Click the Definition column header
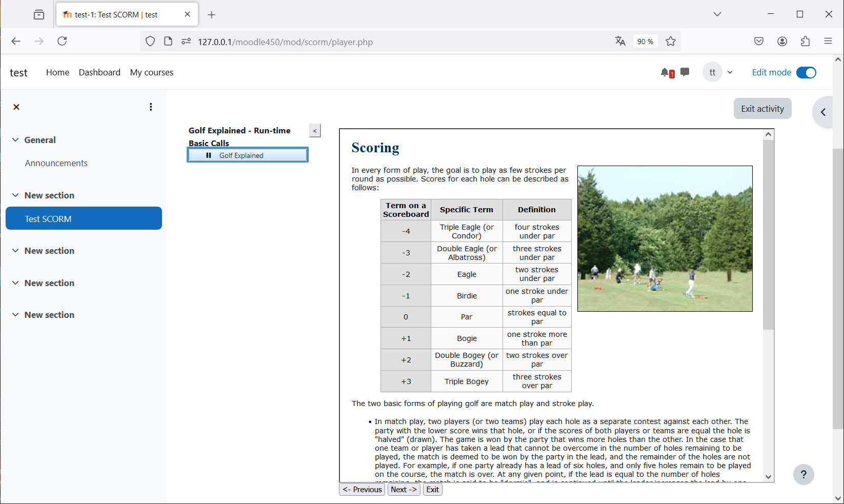This screenshot has width=844, height=504. (x=537, y=210)
